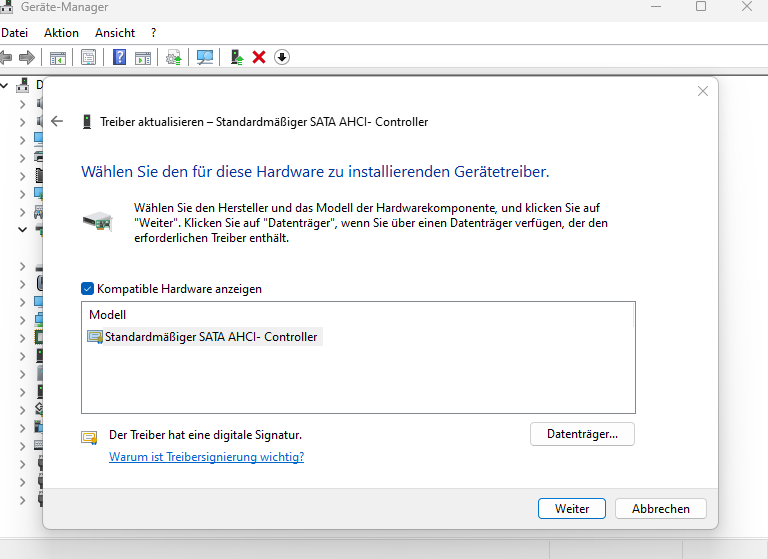
Task: Go back with the dialog's left arrow
Action: [x=57, y=122]
